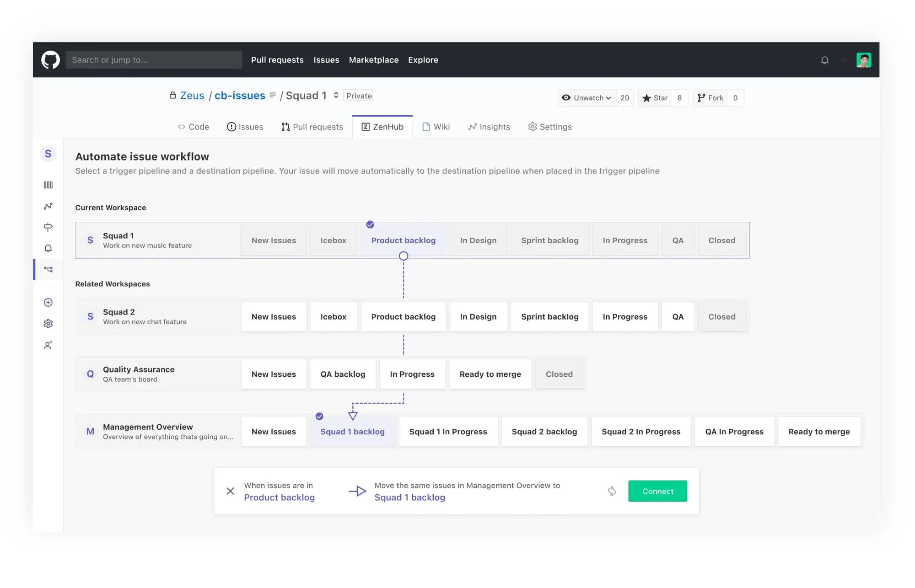Click the invite member sidebar icon

point(48,345)
